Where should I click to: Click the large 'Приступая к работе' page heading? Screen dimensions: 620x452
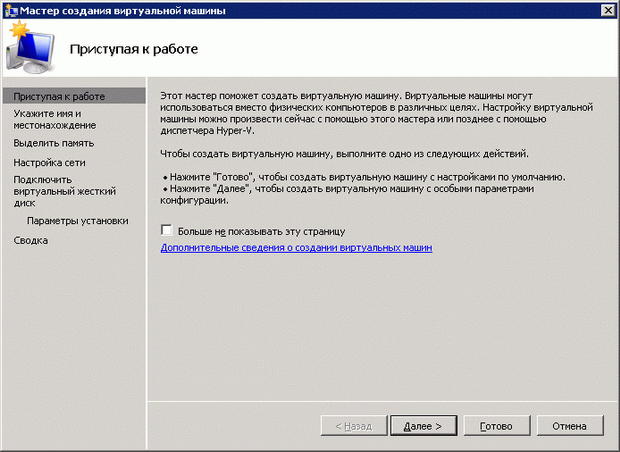click(133, 49)
